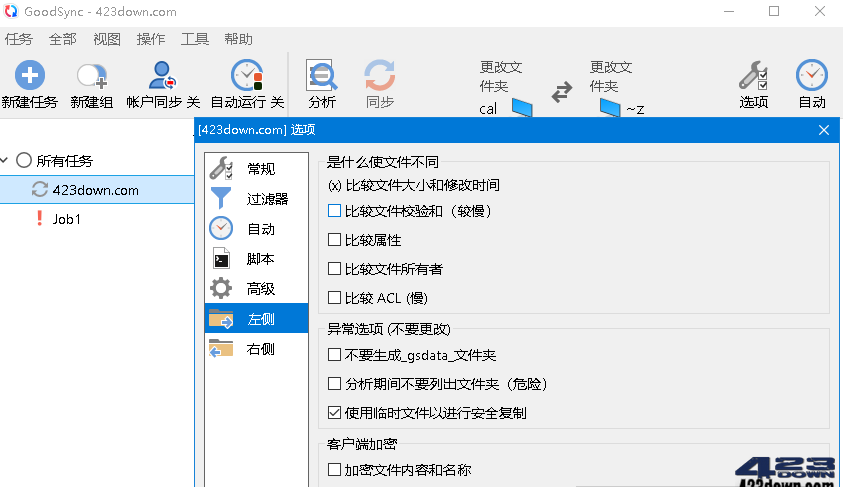Click the 'cal' left folder path text
Image resolution: width=843 pixels, height=487 pixels.
click(x=488, y=109)
